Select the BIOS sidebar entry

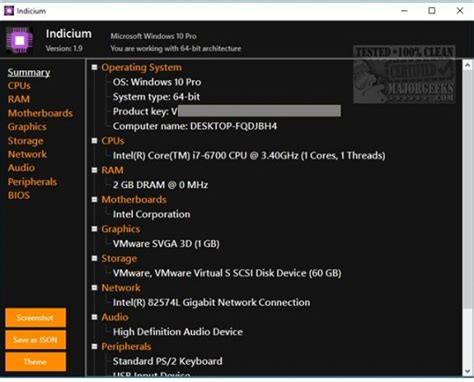tap(19, 195)
